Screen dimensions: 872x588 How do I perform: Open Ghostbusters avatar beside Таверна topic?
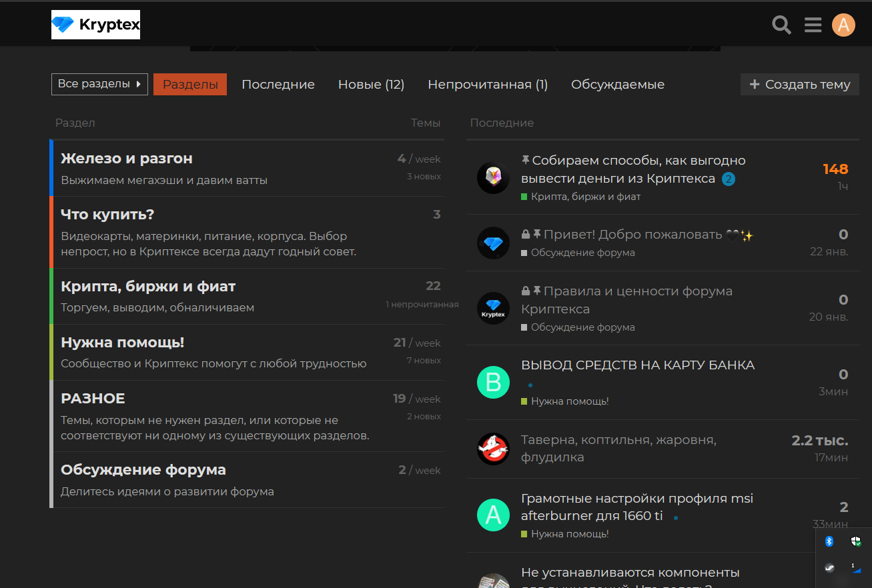point(493,449)
